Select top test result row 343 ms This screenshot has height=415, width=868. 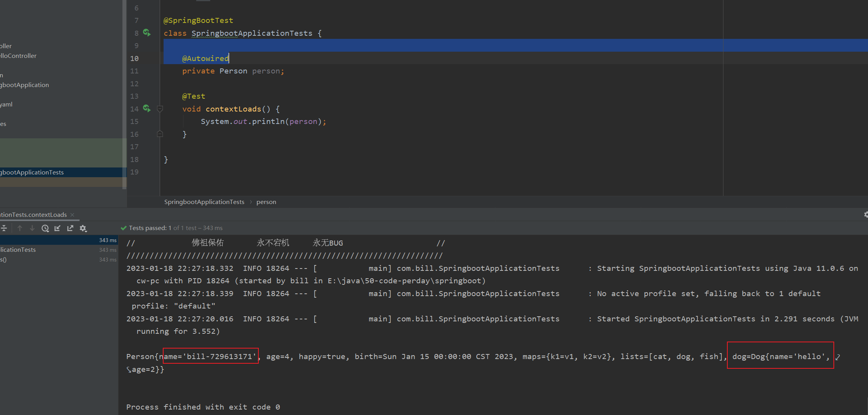click(58, 240)
